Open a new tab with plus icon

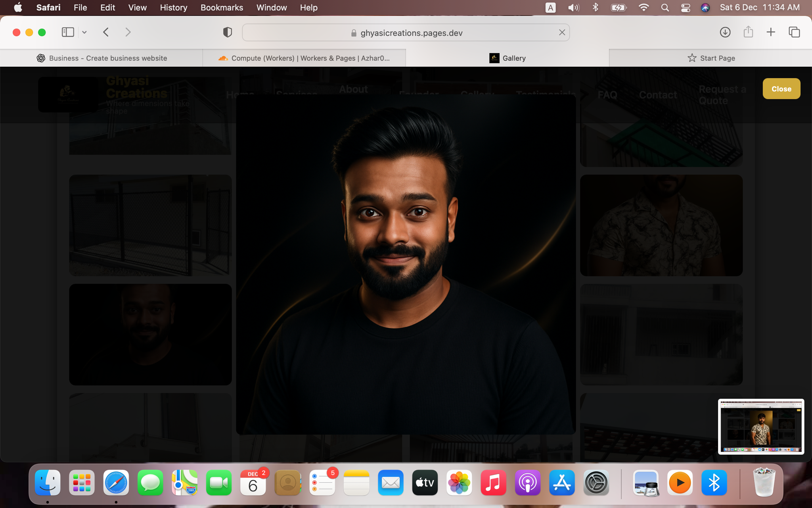pos(771,32)
